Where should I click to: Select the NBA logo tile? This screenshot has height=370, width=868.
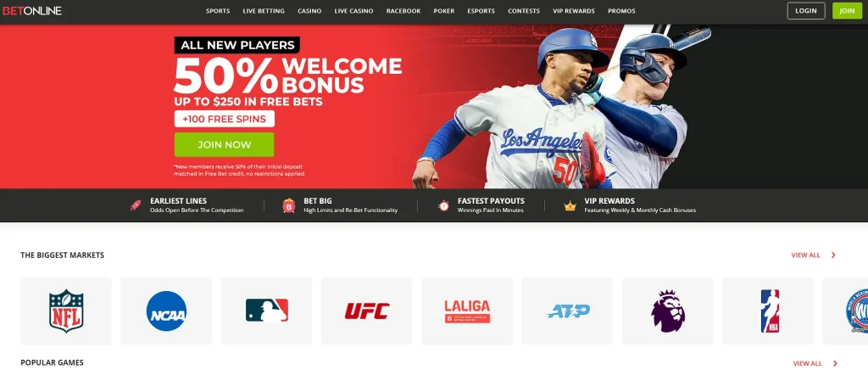[768, 311]
